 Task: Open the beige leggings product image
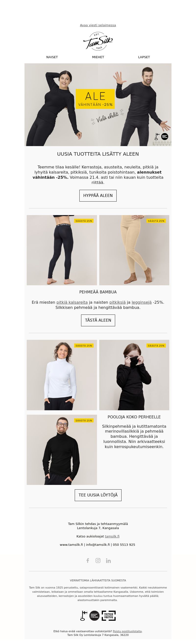(134, 250)
